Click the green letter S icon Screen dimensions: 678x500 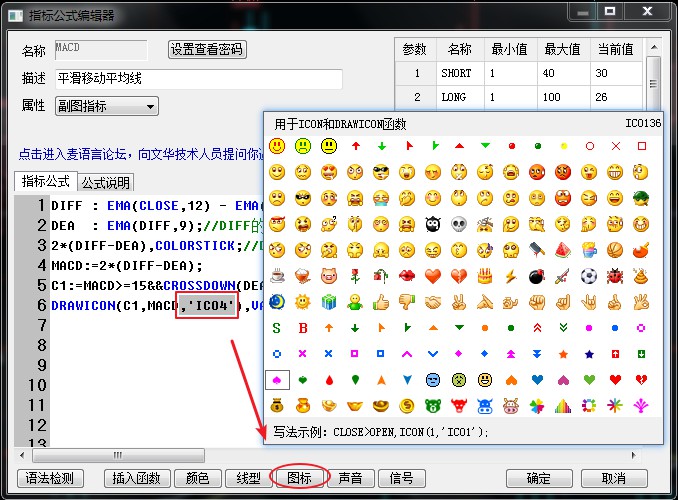(277, 327)
